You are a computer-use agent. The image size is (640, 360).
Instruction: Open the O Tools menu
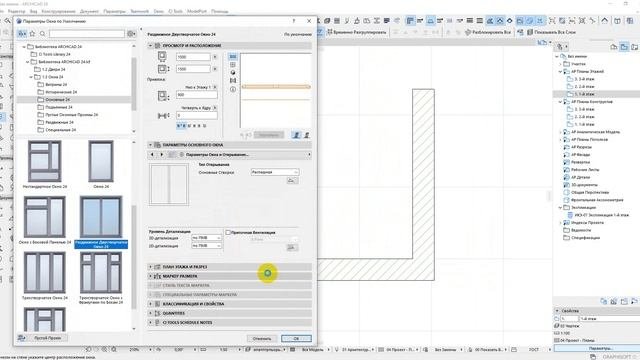point(176,11)
